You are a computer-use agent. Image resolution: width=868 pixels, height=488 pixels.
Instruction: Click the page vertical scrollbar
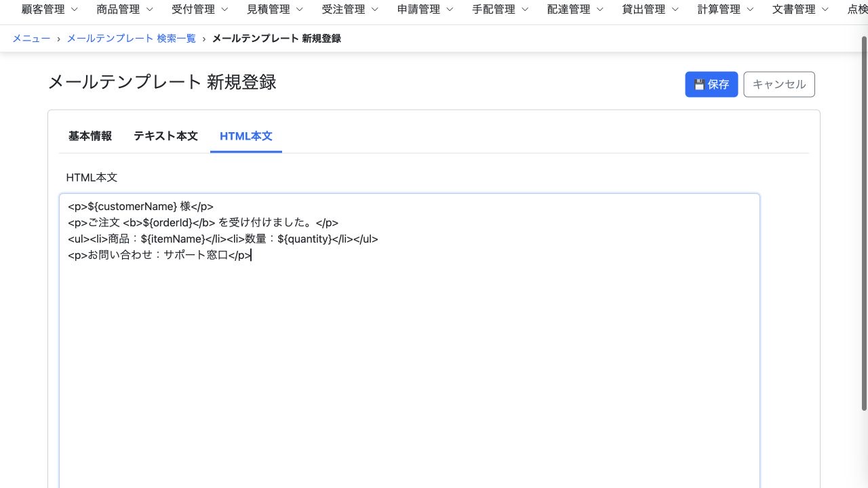[x=864, y=224]
